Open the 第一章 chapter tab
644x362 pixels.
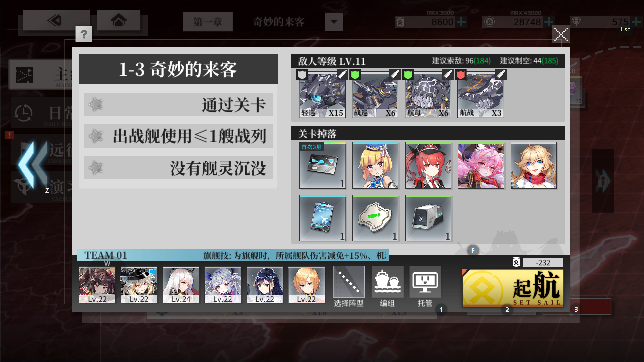pyautogui.click(x=208, y=22)
